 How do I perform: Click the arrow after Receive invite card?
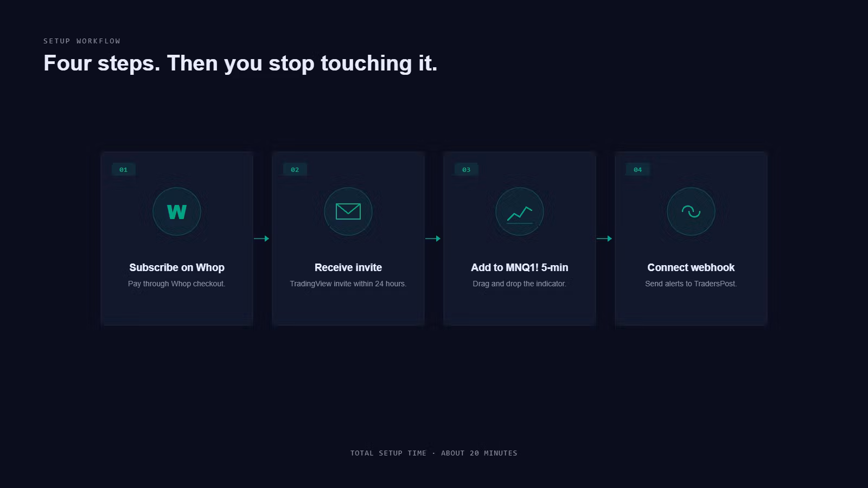tap(433, 239)
